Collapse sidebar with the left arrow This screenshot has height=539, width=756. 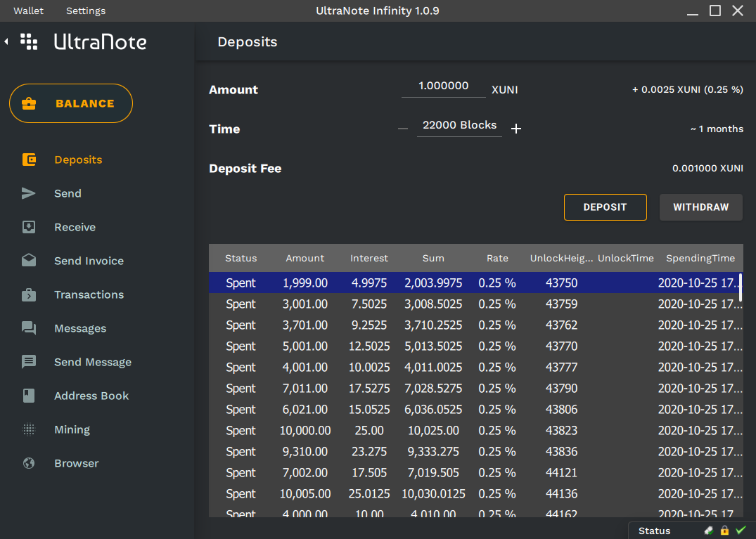tap(6, 42)
